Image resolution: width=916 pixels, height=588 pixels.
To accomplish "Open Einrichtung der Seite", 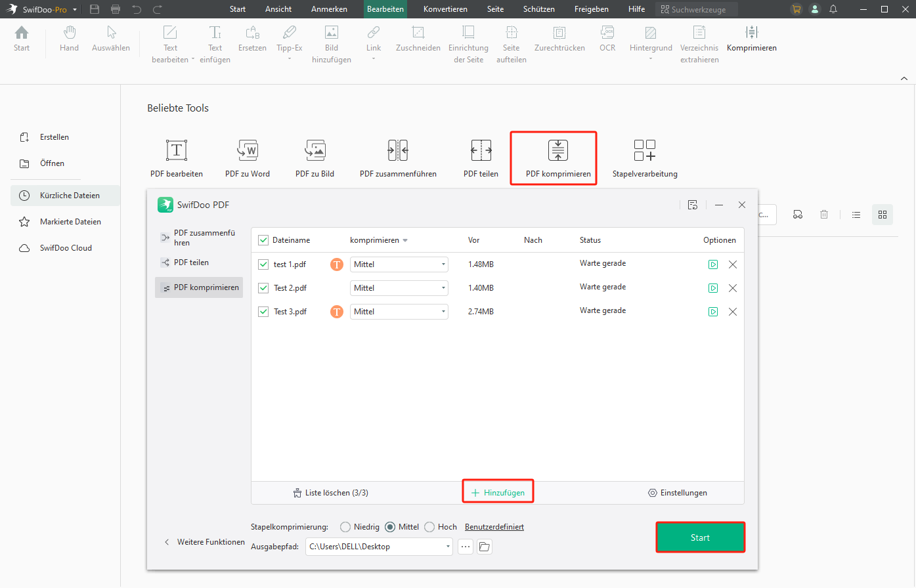I will (x=468, y=45).
